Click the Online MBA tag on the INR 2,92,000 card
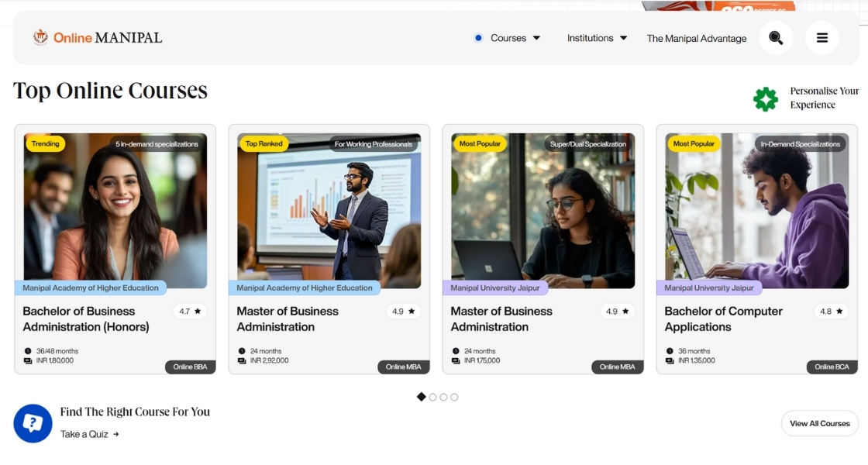Image resolution: width=868 pixels, height=465 pixels. (404, 367)
